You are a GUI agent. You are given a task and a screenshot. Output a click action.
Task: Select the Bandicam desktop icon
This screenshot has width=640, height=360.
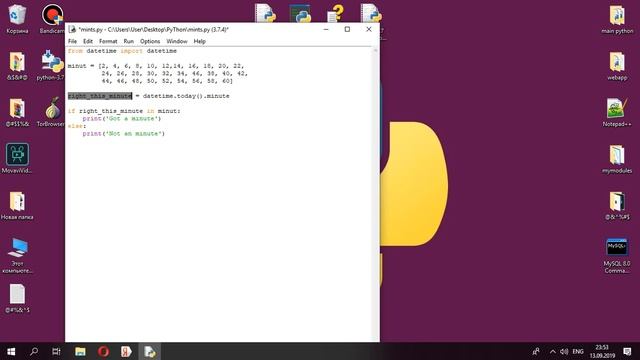(52, 19)
